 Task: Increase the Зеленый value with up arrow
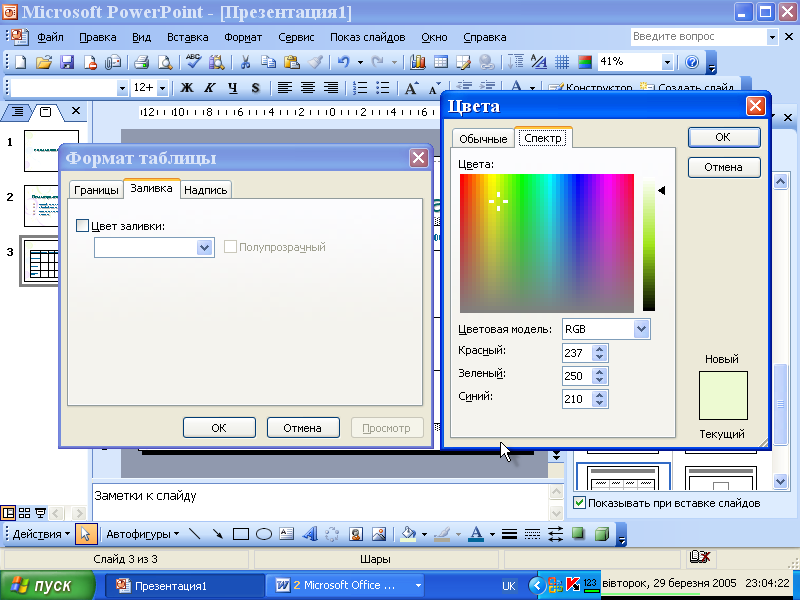click(x=599, y=372)
